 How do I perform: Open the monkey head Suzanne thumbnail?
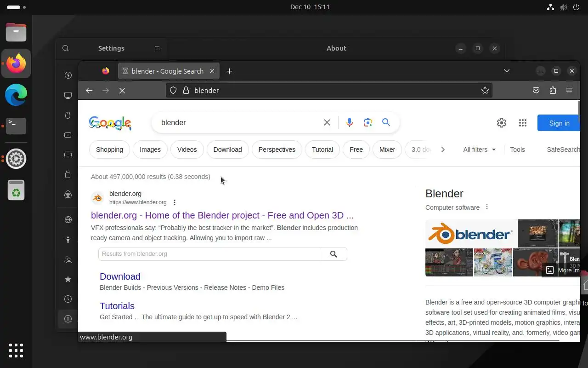535,262
